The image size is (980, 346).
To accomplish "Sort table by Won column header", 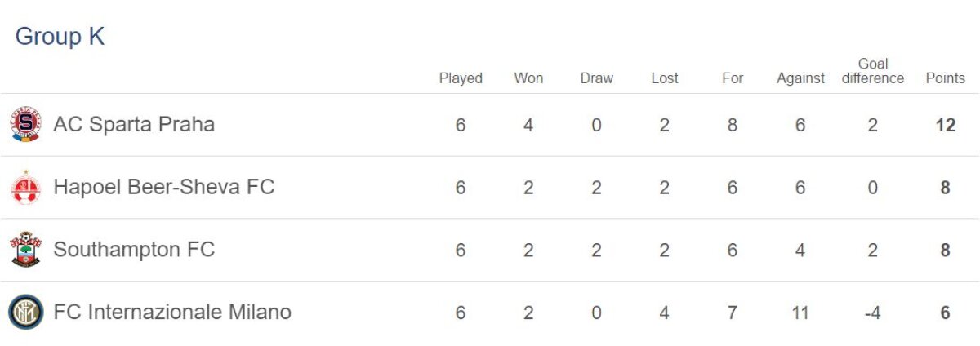I will (528, 78).
